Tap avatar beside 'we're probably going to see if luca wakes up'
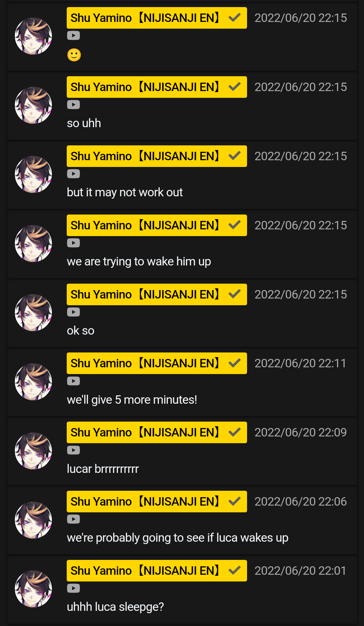The height and width of the screenshot is (626, 364). pos(33,520)
